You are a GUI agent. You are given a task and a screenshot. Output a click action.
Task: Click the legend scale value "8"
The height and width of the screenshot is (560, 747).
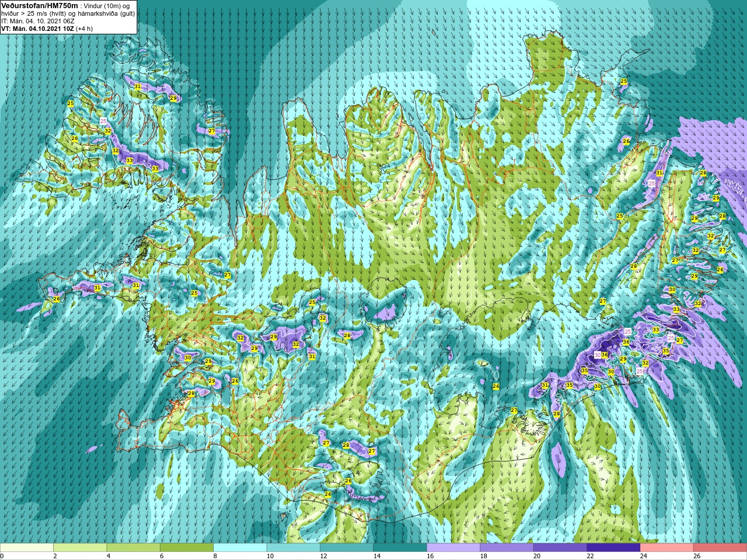click(215, 556)
